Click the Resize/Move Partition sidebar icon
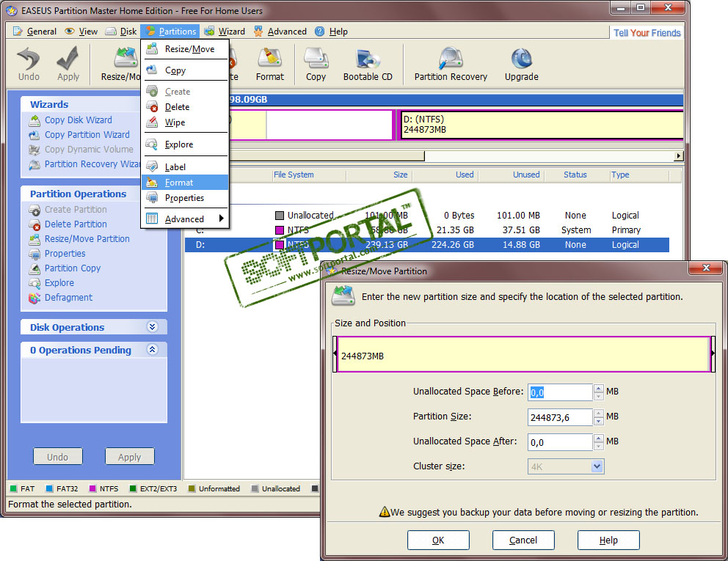728x561 pixels. click(34, 240)
